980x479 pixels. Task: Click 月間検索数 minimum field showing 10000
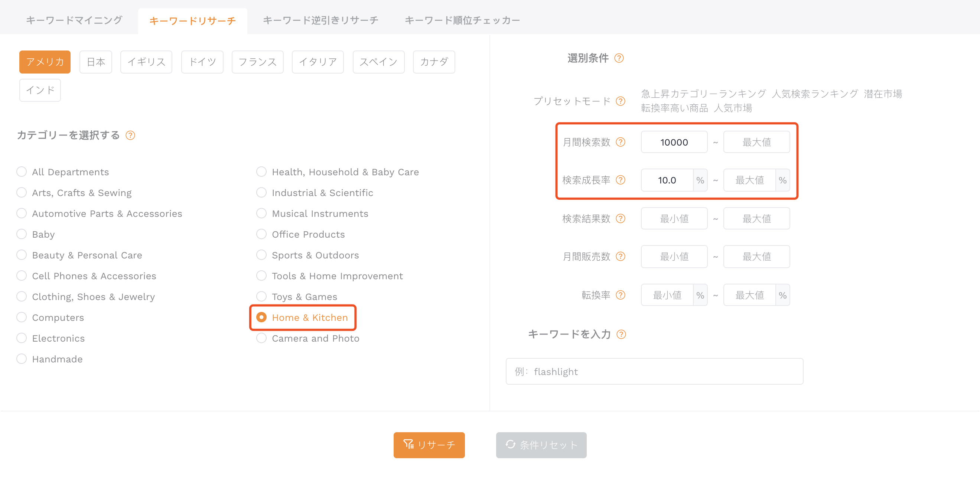[x=674, y=142]
